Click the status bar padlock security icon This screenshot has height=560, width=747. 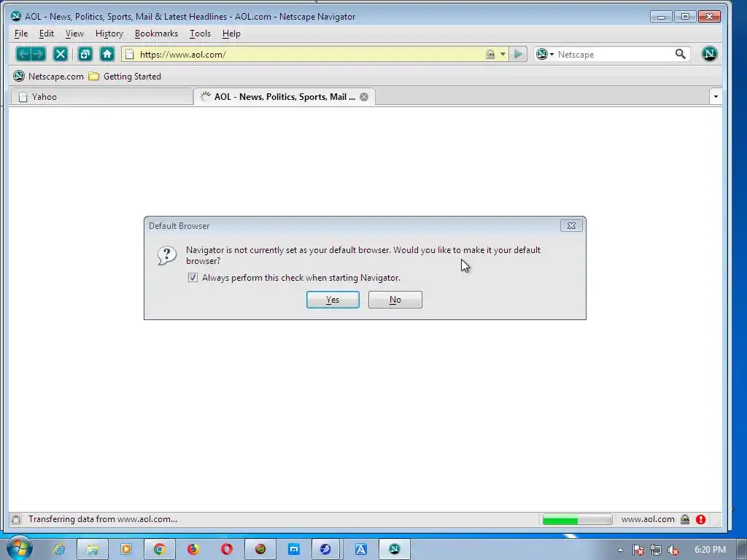point(685,519)
